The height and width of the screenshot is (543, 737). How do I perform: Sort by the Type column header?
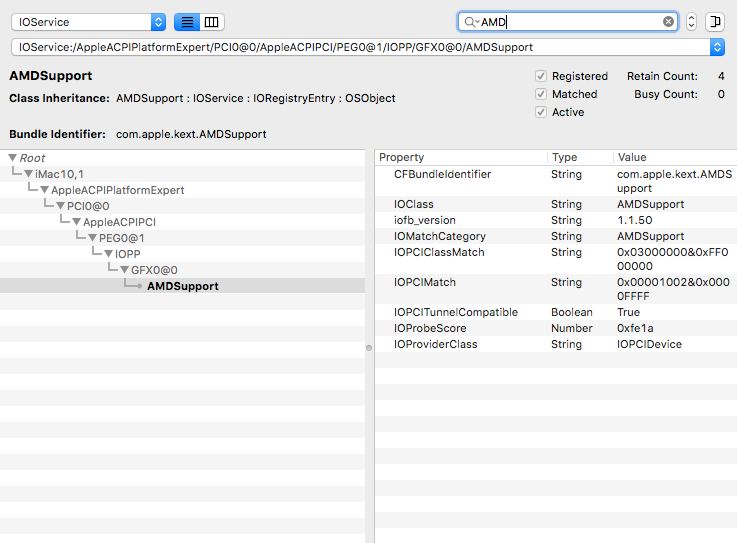(x=580, y=157)
